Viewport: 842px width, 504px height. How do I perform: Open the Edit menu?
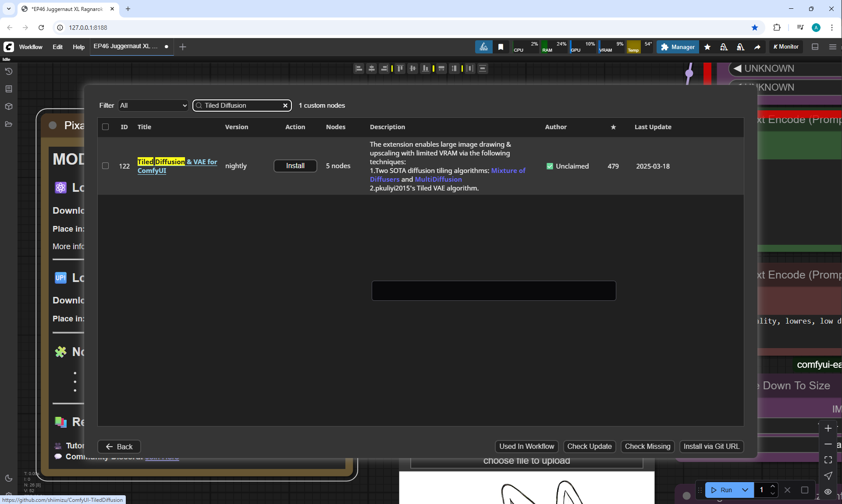tap(57, 47)
